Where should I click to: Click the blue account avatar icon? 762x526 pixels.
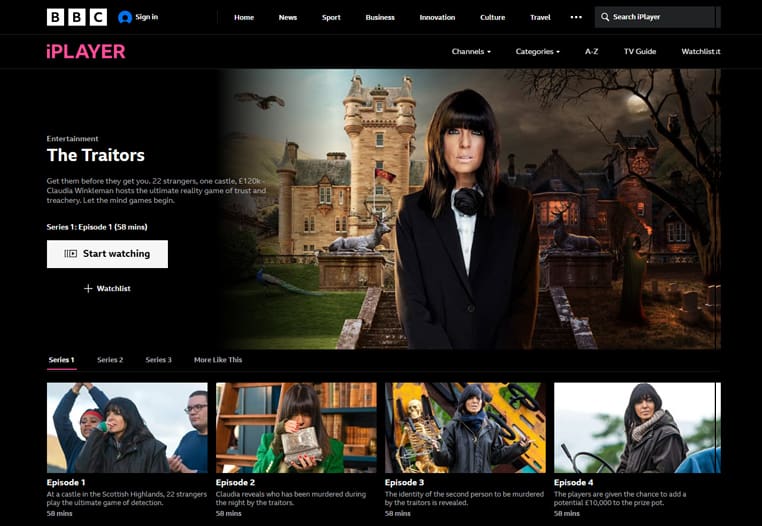(x=125, y=17)
